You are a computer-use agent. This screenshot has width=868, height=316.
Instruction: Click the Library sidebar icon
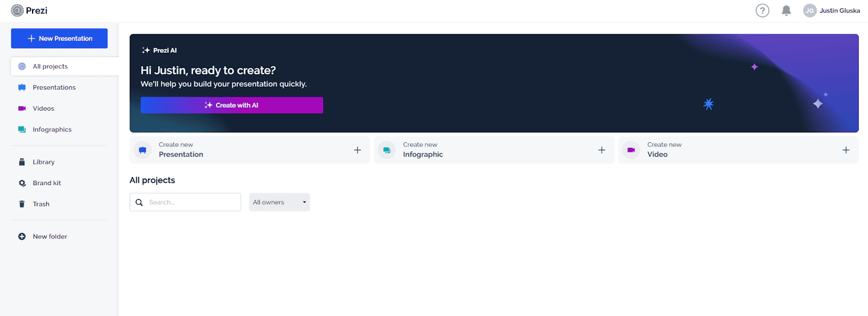pos(22,162)
